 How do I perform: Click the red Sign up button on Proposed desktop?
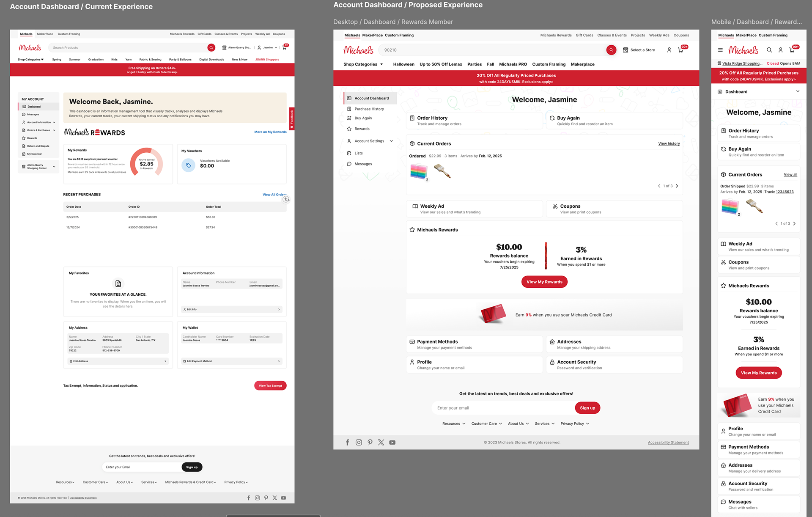(587, 408)
